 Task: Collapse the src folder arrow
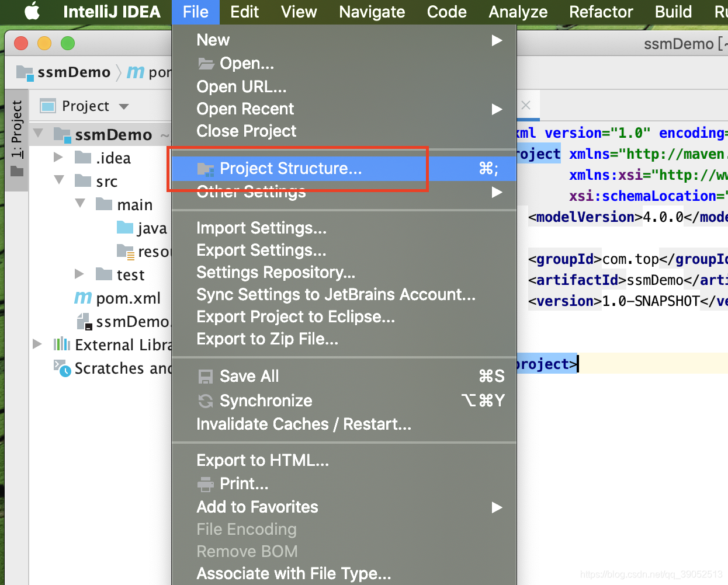[59, 180]
